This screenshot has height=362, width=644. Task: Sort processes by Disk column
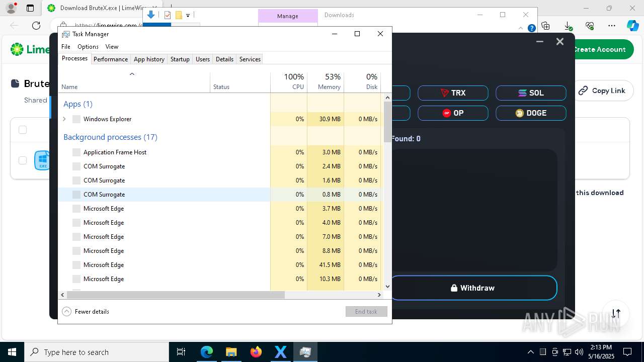[x=362, y=82]
